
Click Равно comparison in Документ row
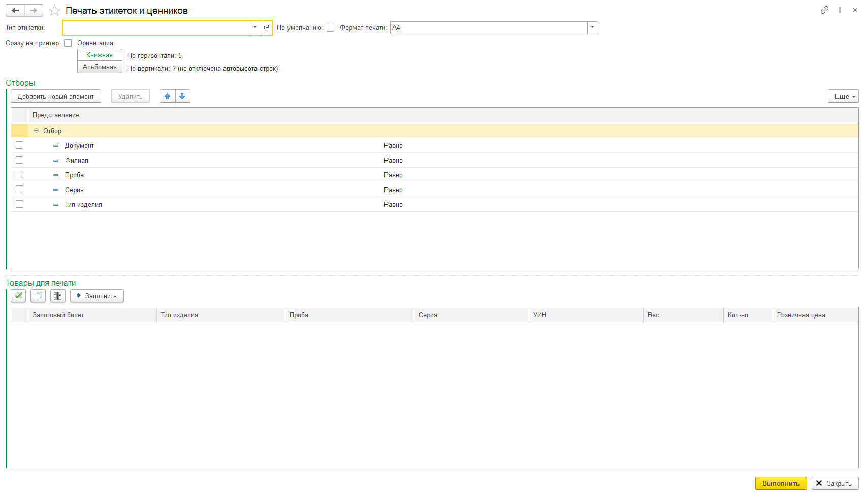393,146
